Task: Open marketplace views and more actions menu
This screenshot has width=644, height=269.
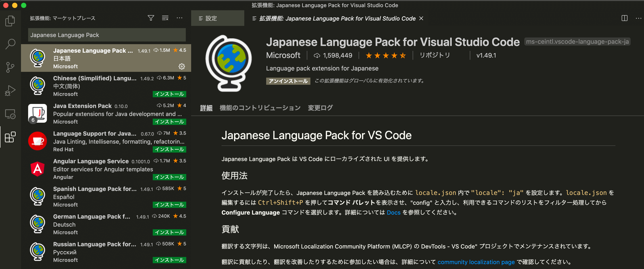Action: (x=179, y=18)
